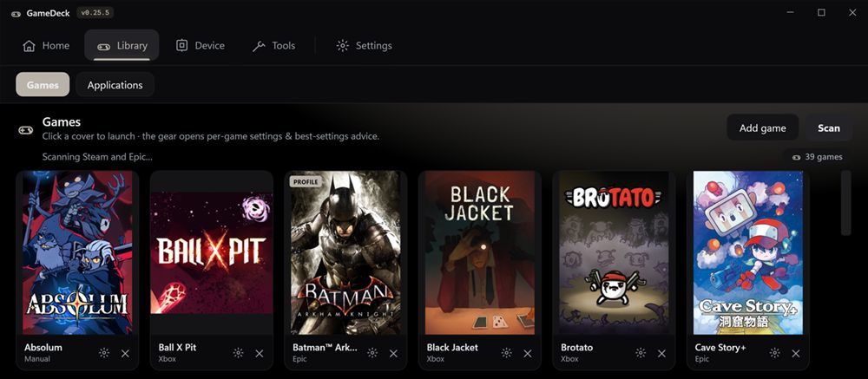Viewport: 868px width, 379px height.
Task: Switch to Applications sub-tab
Action: [x=115, y=85]
